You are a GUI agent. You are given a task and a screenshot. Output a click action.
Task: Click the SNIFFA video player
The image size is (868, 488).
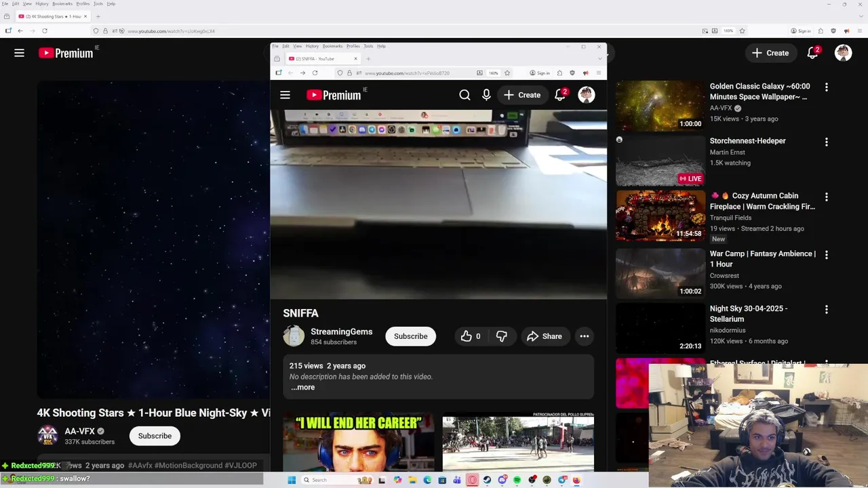pyautogui.click(x=438, y=204)
